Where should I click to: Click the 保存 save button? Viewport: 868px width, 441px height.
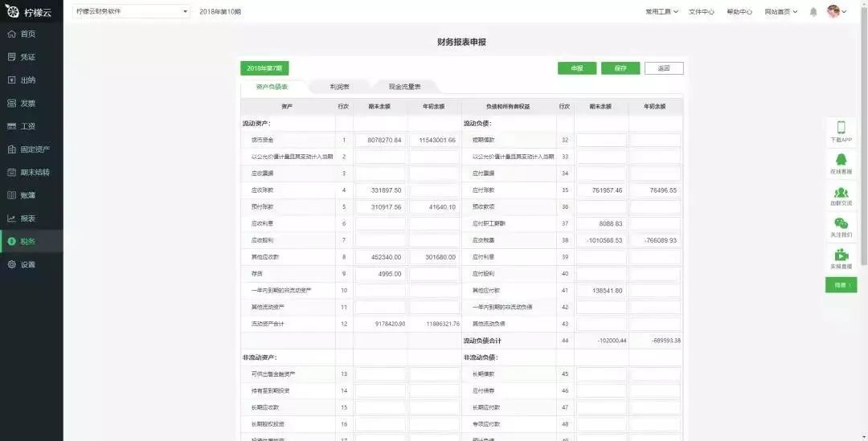[x=620, y=68]
